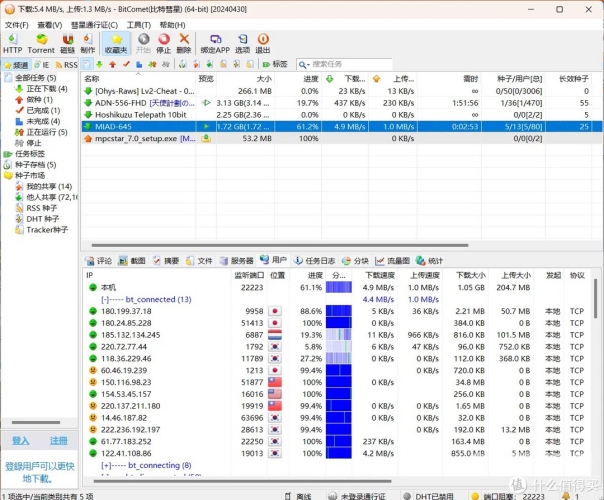The width and height of the screenshot is (604, 500).
Task: Click the green status dot for 本机
Action: coord(93,287)
